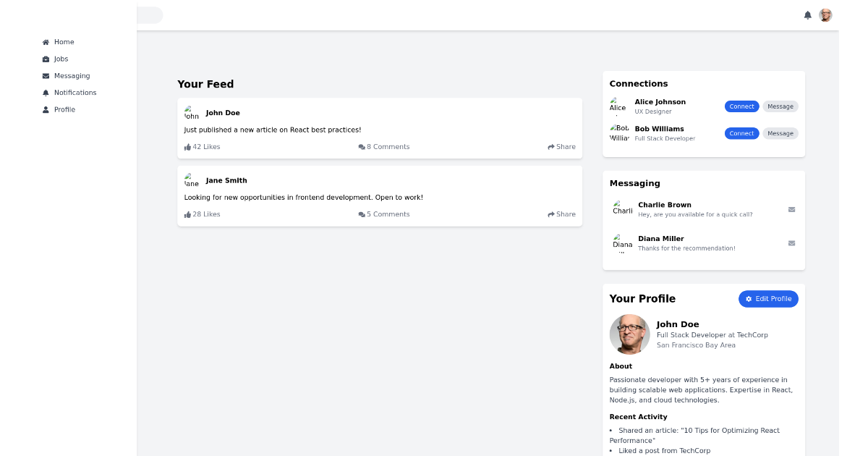Open Jobs using the briefcase icon
The image size is (868, 456).
pyautogui.click(x=45, y=59)
